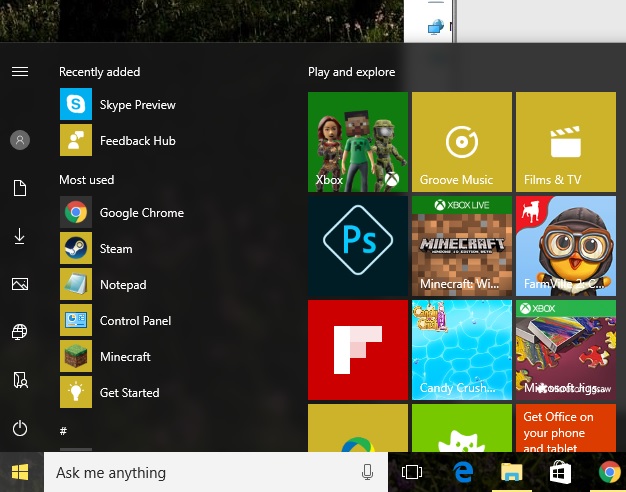Open Films & TV tile
Viewport: 626px width, 492px height.
pos(566,142)
